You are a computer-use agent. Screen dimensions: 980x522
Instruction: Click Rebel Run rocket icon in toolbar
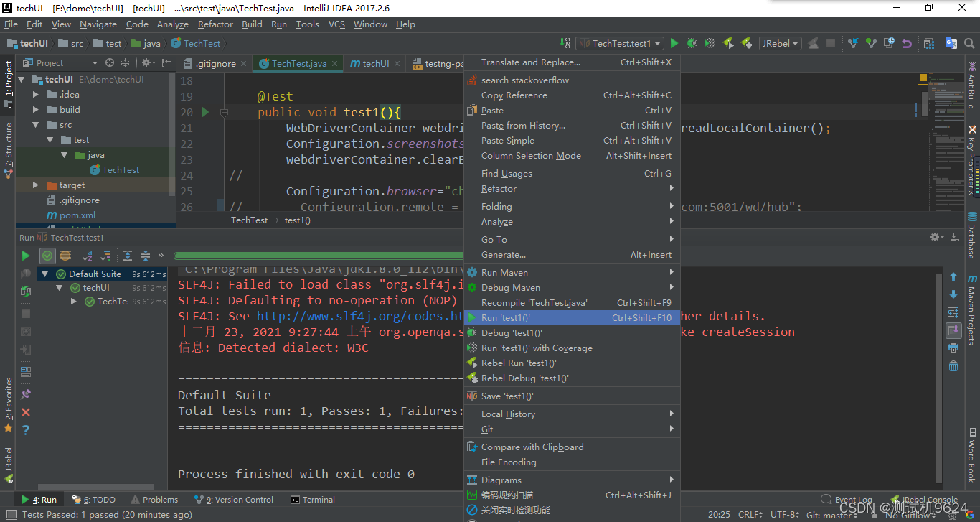(x=728, y=44)
